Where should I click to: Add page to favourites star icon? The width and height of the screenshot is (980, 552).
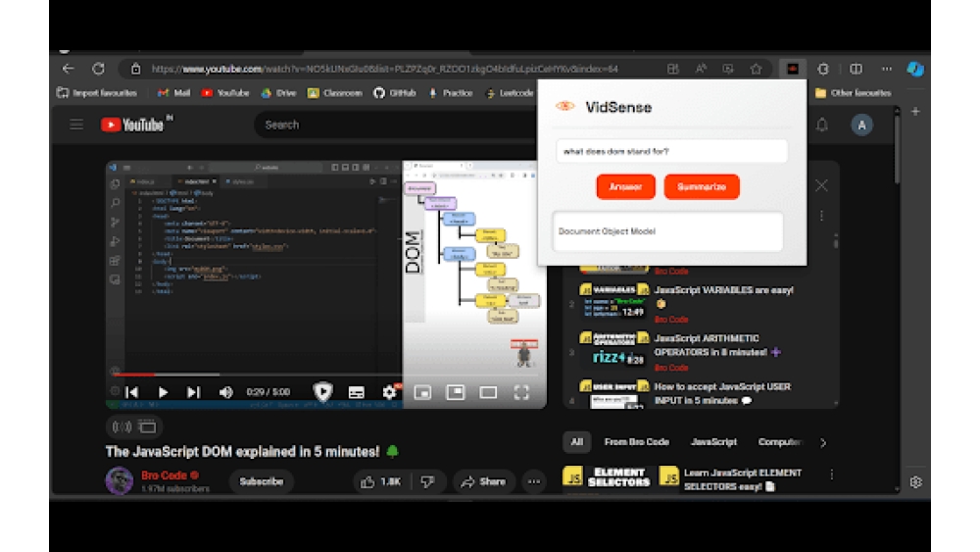pos(757,69)
